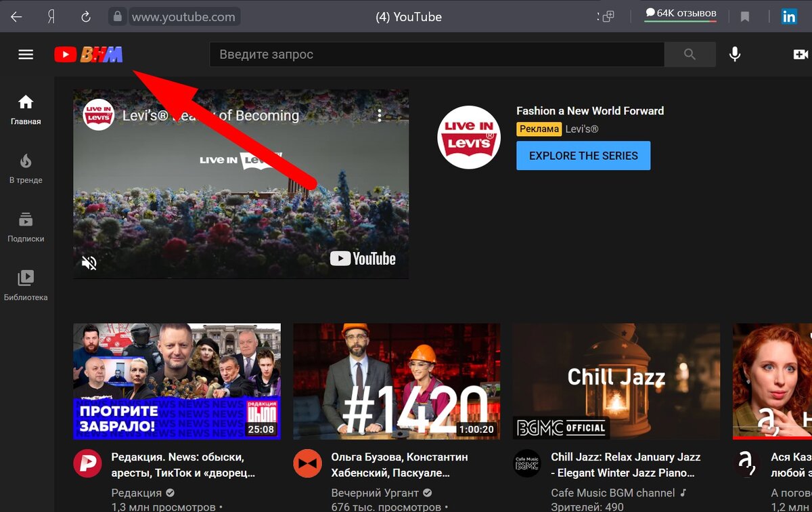Bookmark the page with the bookmark icon
The width and height of the screenshot is (812, 512).
pyautogui.click(x=745, y=17)
